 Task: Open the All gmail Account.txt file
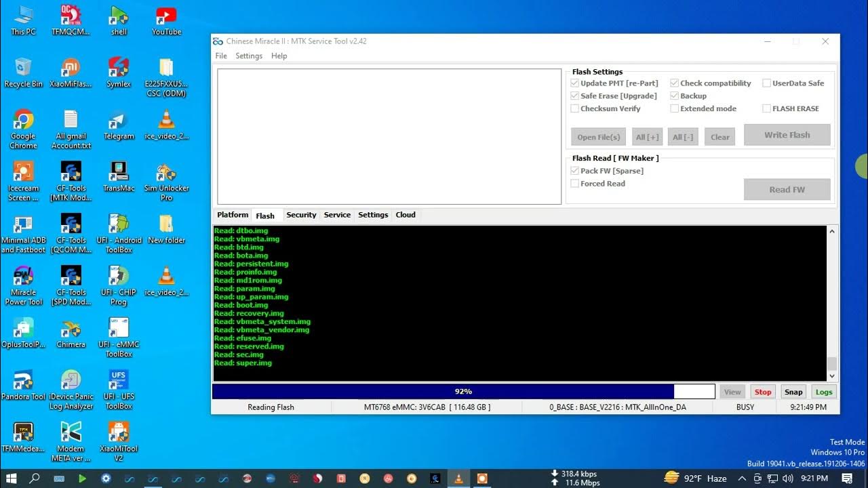pyautogui.click(x=71, y=129)
